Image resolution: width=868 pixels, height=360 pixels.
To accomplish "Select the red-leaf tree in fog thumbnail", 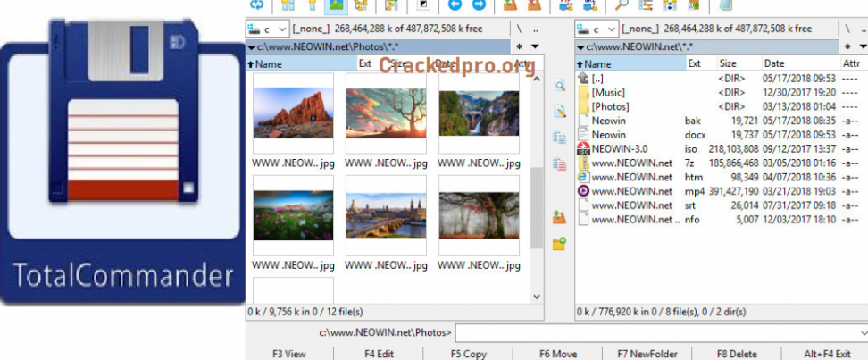I will tap(479, 215).
